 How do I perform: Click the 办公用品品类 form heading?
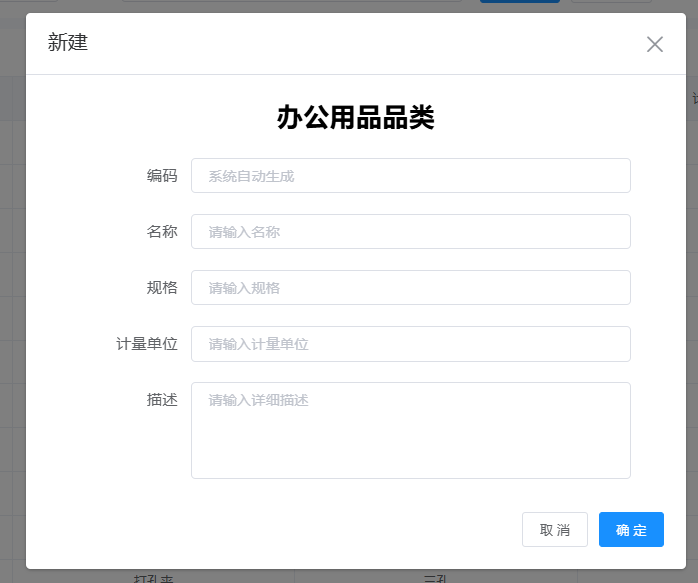355,118
